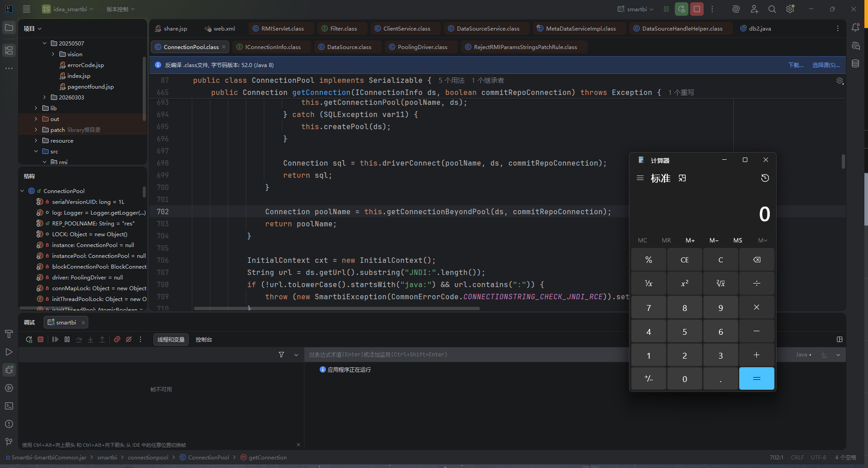
Task: Toggle calculator keep-on-top mode
Action: point(683,178)
